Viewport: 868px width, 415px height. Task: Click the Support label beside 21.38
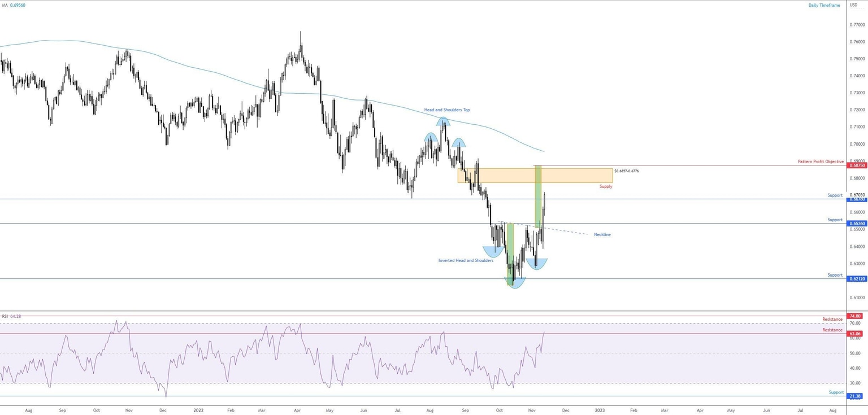(836, 392)
